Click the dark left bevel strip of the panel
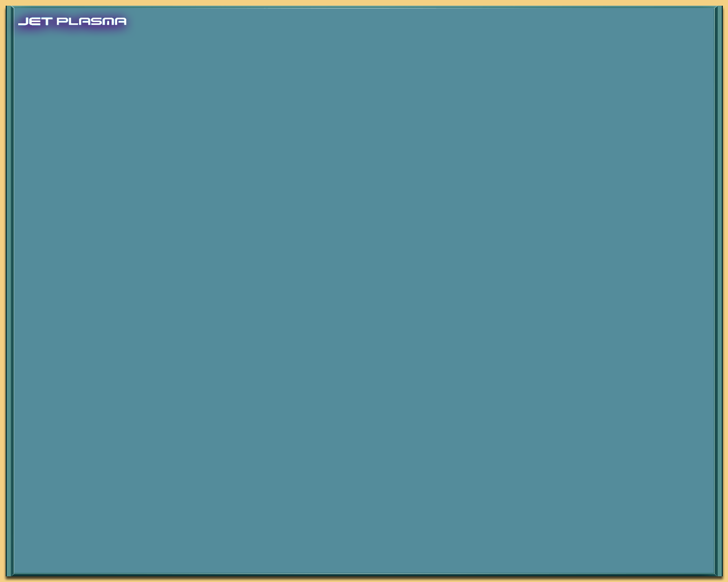Viewport: 728px width, 582px height. coord(10,291)
